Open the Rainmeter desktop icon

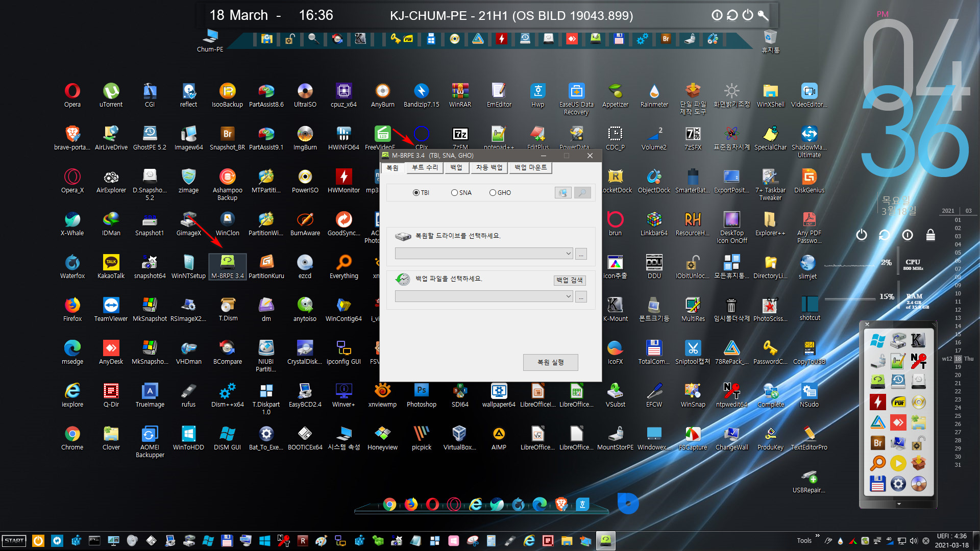[x=654, y=95]
